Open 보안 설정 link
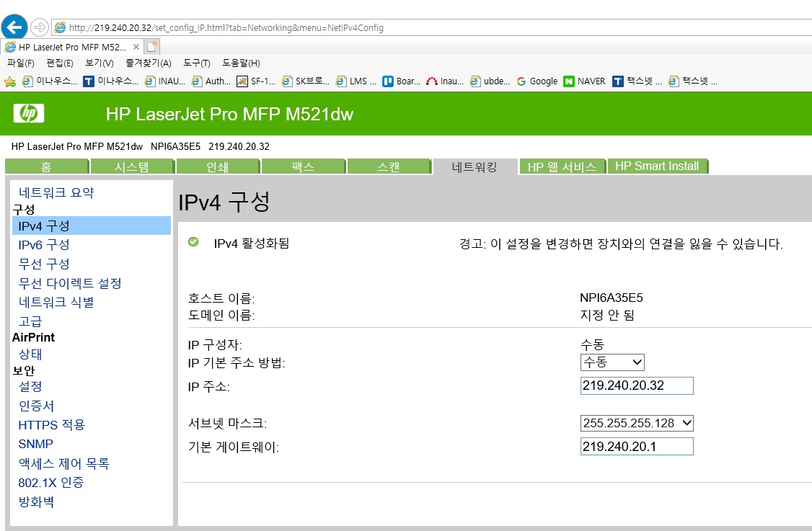Image resolution: width=812 pixels, height=531 pixels. point(30,386)
